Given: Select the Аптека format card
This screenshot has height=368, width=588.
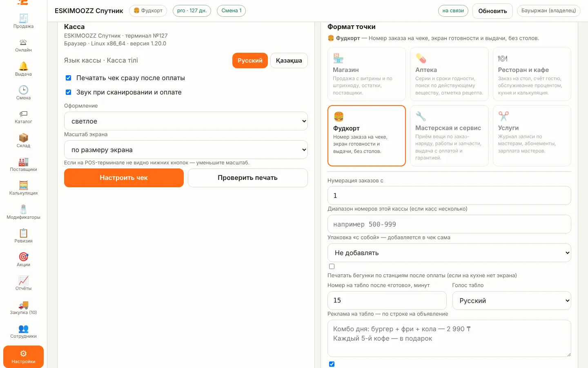Looking at the screenshot, I should click(x=449, y=74).
